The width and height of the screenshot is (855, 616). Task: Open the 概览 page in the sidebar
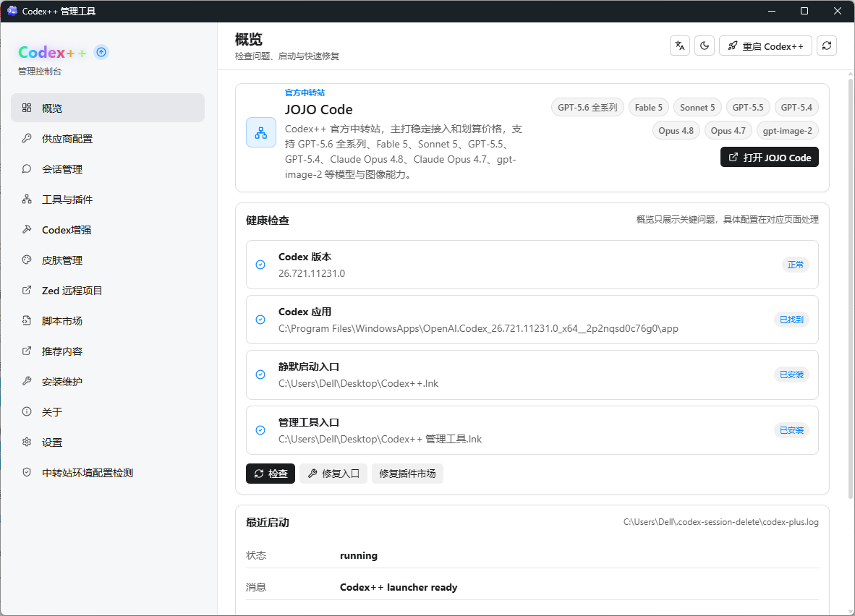point(108,108)
